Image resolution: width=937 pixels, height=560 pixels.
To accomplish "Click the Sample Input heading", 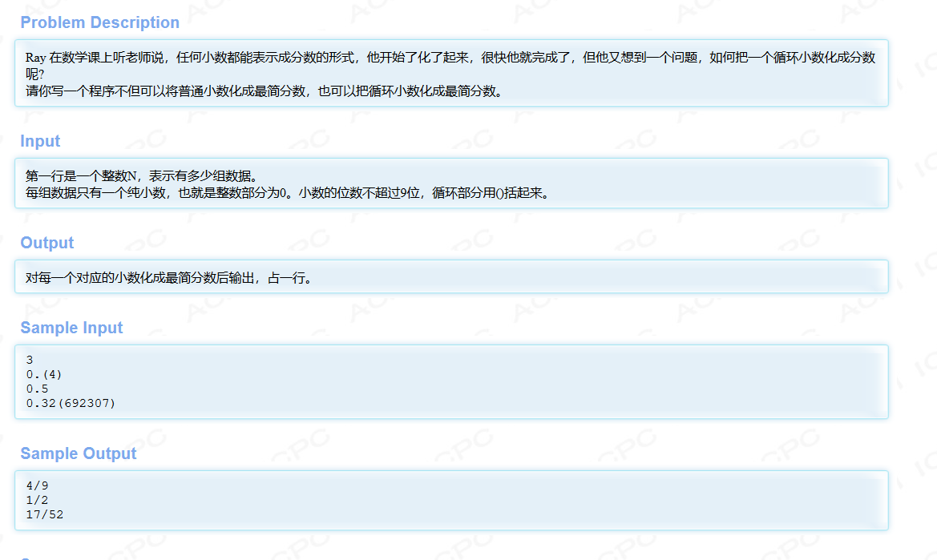I will [71, 328].
